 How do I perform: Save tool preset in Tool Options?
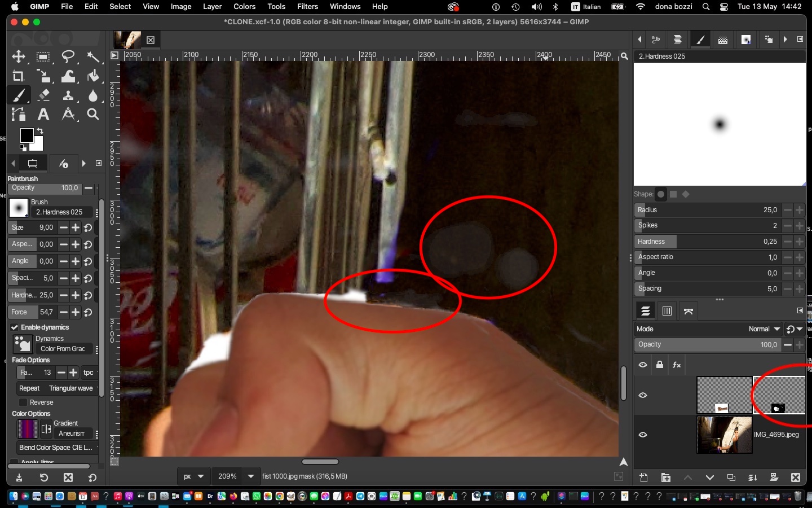coord(19,478)
